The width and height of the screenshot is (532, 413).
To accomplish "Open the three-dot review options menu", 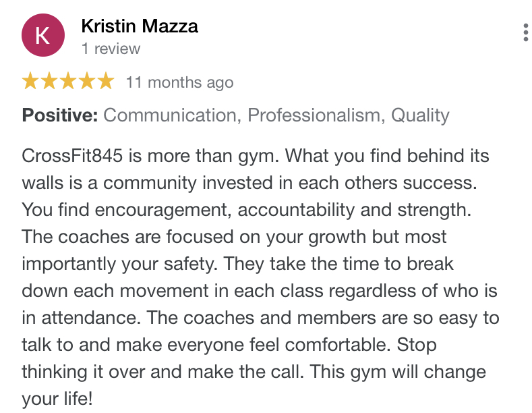I will tap(525, 32).
